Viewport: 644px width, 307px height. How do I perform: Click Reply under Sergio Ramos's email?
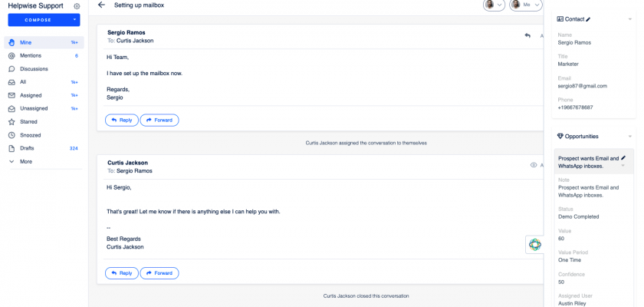[x=122, y=120]
